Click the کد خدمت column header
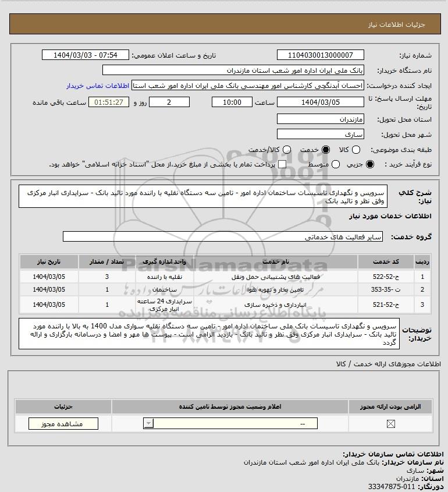Screen dimensions: 448x492 [x=386, y=261]
